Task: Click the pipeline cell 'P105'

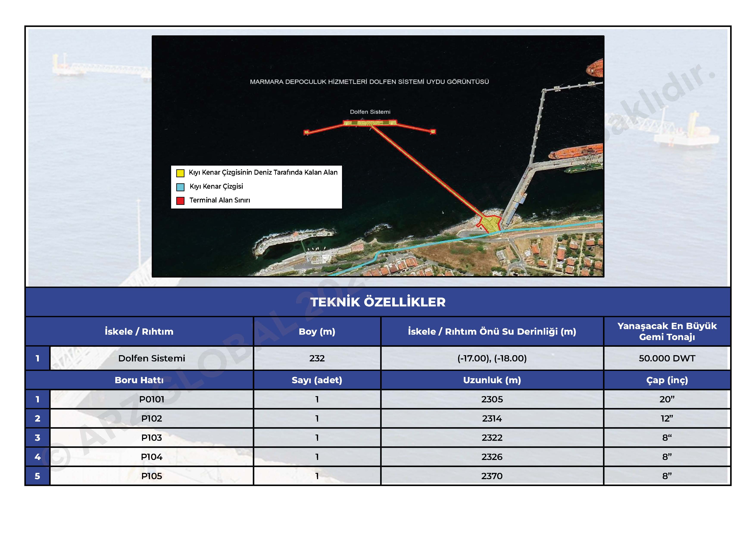Action: coord(152,476)
